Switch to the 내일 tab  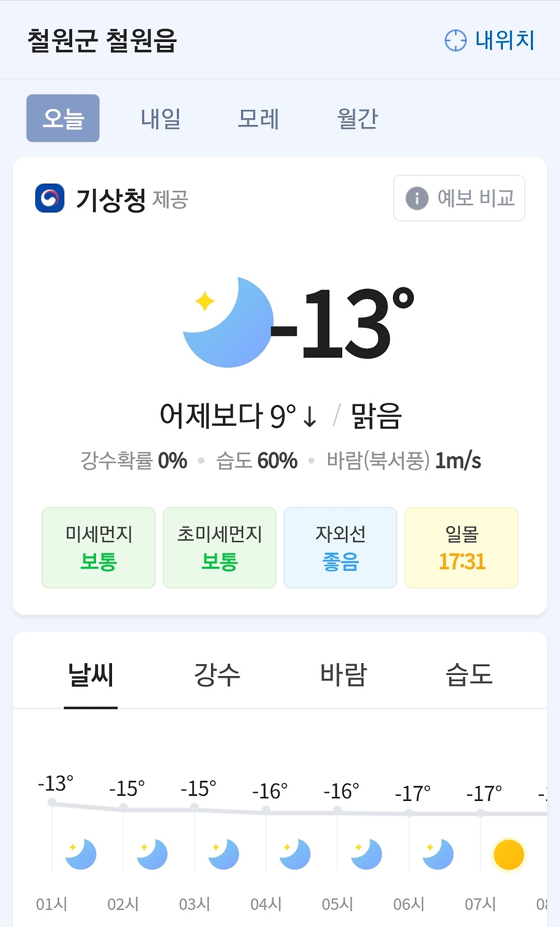pyautogui.click(x=161, y=119)
